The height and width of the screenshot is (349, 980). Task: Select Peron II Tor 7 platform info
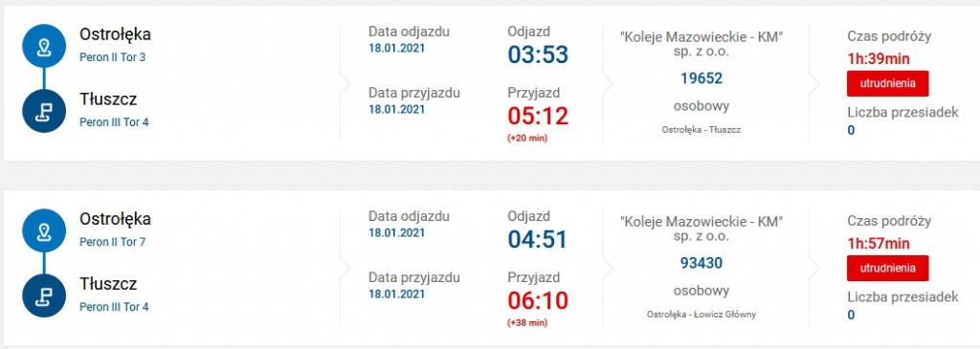coord(113,242)
